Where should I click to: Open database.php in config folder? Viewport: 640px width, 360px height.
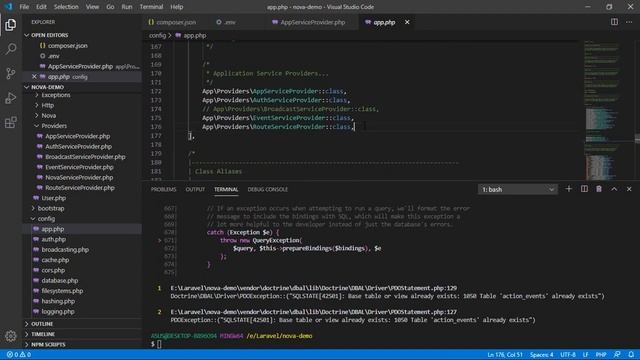(x=59, y=280)
